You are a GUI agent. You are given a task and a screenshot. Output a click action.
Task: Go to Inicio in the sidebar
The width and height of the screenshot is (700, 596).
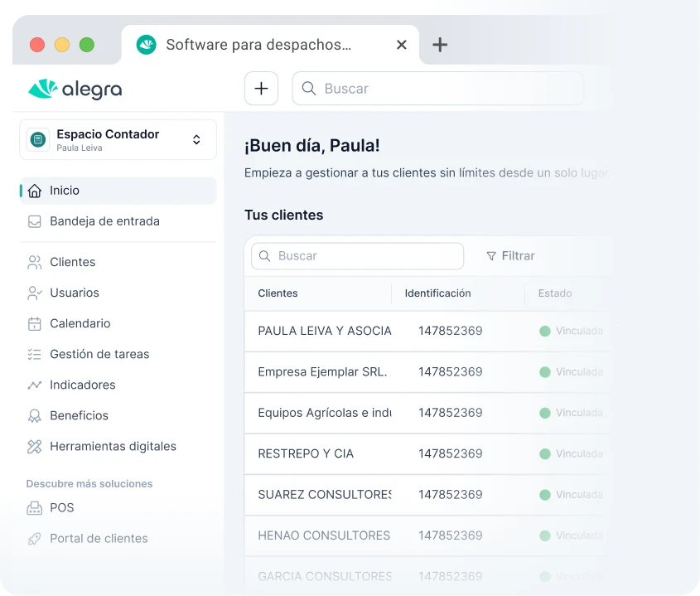65,191
